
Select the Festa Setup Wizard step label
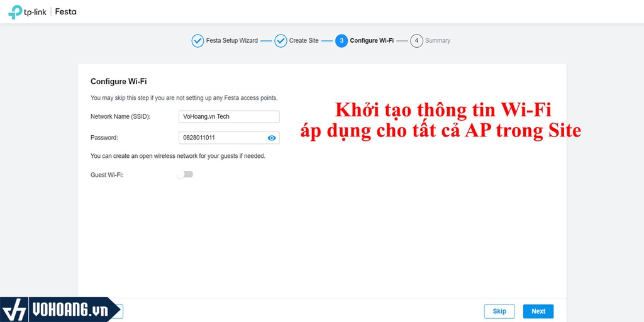click(232, 41)
